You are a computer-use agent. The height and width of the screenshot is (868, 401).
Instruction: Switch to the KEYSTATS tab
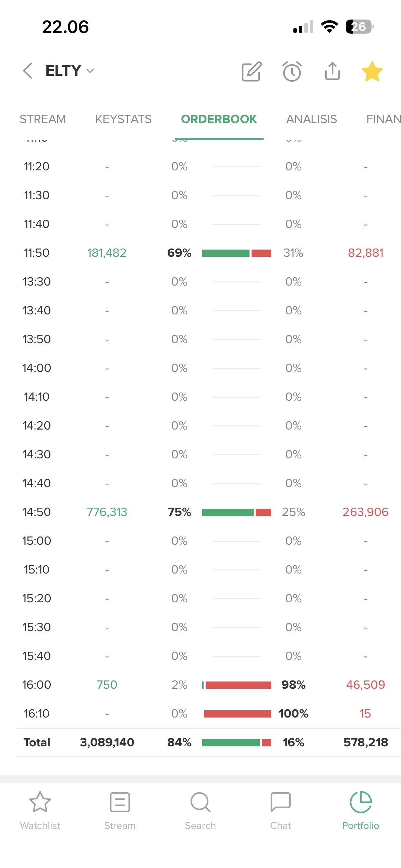click(123, 119)
